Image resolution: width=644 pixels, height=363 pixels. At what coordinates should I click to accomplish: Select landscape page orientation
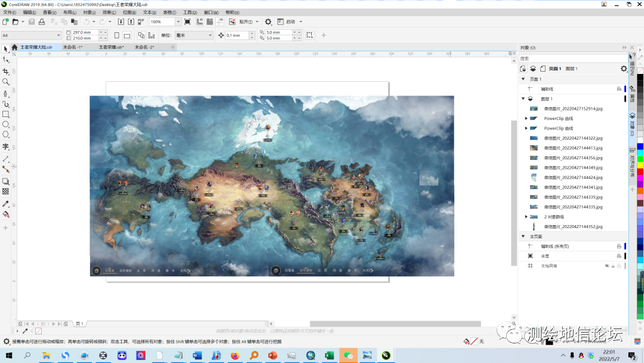pos(127,35)
